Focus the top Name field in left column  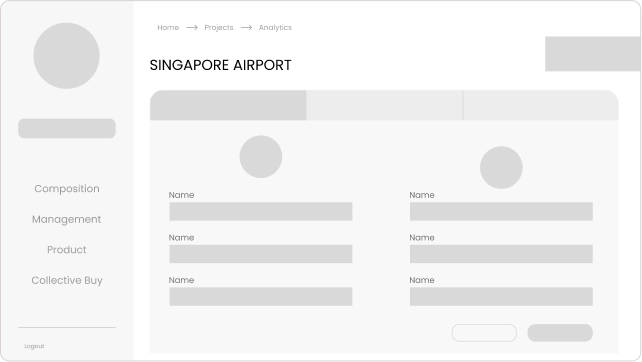coord(261,211)
